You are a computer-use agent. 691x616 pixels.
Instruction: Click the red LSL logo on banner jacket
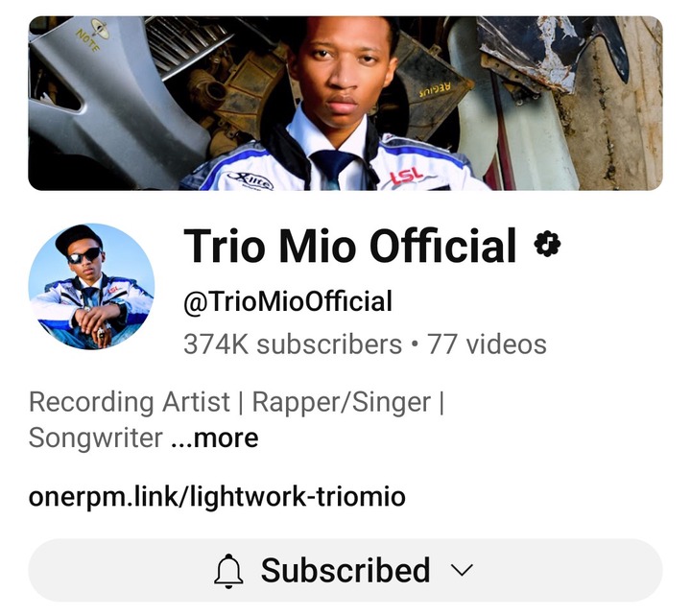coord(406,176)
